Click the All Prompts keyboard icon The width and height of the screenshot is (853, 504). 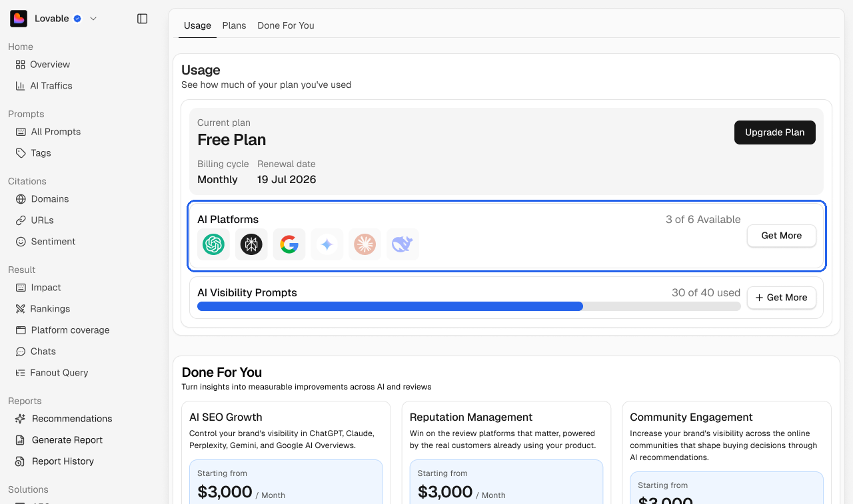[21, 132]
